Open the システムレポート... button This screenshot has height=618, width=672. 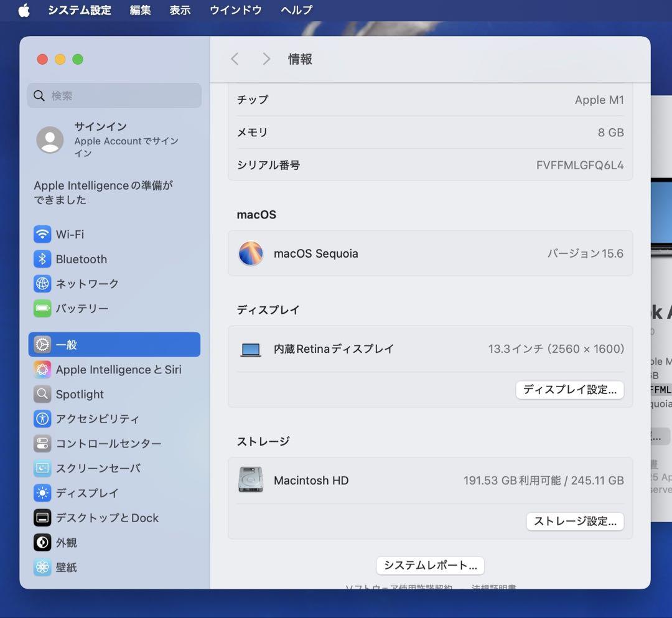click(x=430, y=566)
